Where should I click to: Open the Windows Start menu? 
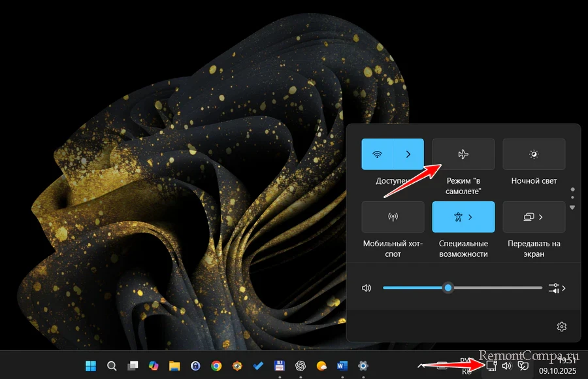tap(91, 365)
